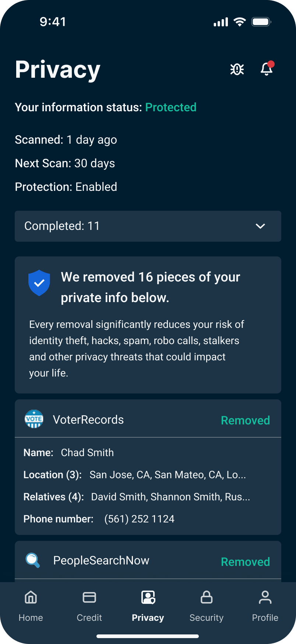Image resolution: width=296 pixels, height=644 pixels.
Task: Tap the Removed status on PeopleSearchNow
Action: [245, 562]
